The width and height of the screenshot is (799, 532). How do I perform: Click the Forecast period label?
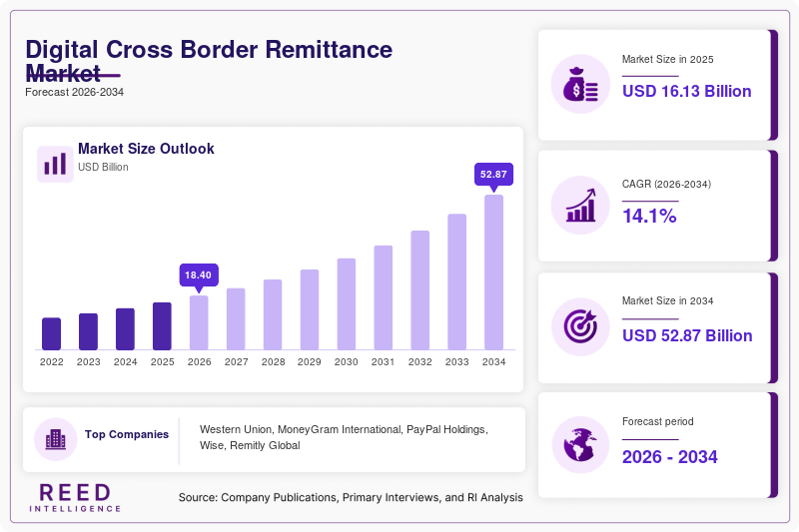(x=658, y=421)
